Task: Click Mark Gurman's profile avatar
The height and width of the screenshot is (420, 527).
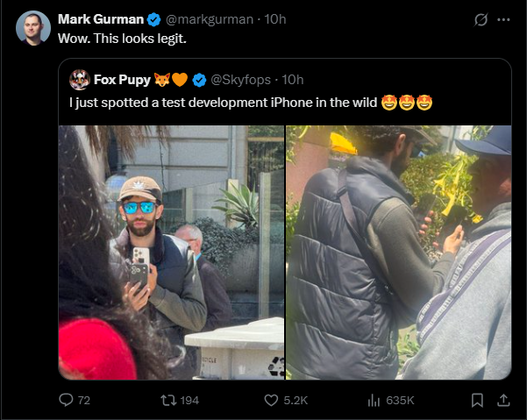Action: point(33,28)
